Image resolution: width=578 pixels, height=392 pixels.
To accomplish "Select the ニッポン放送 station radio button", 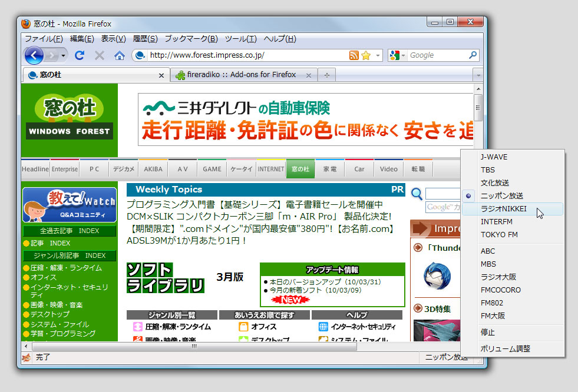I will (x=468, y=195).
